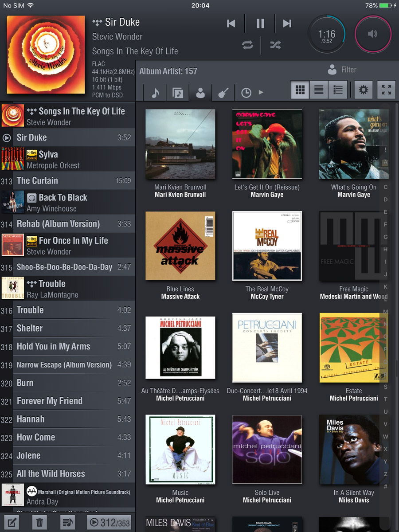Toggle repeat mode

(x=247, y=45)
